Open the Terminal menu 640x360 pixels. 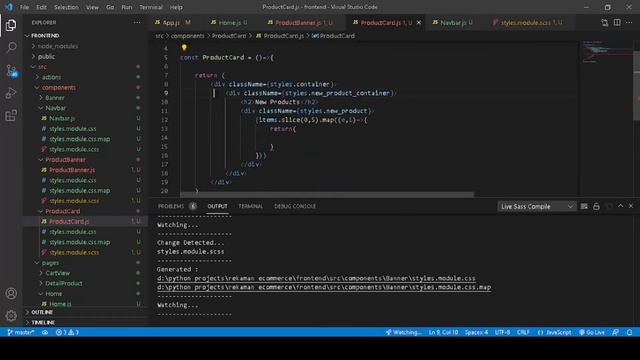pos(151,7)
